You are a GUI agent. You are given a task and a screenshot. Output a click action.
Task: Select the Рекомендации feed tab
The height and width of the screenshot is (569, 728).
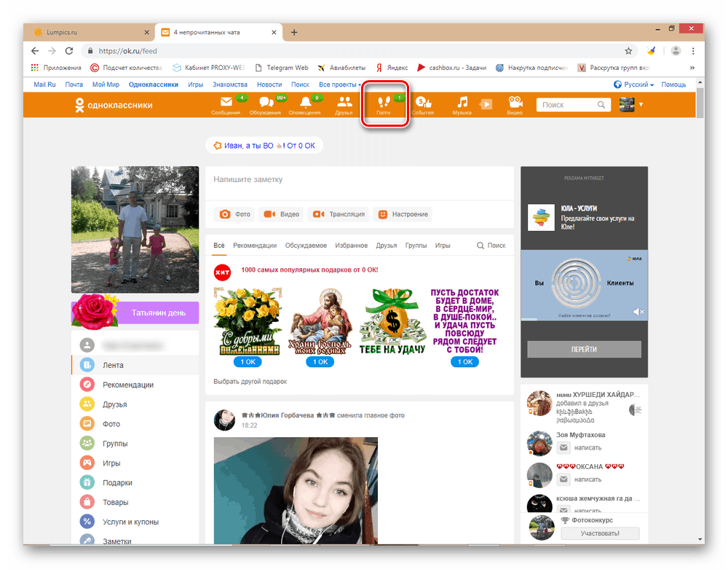click(255, 246)
